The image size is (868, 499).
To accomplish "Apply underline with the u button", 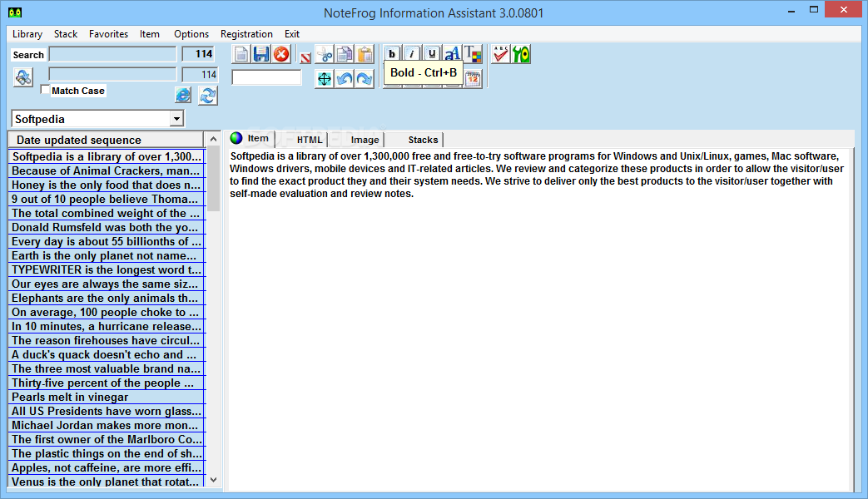I will pos(433,53).
